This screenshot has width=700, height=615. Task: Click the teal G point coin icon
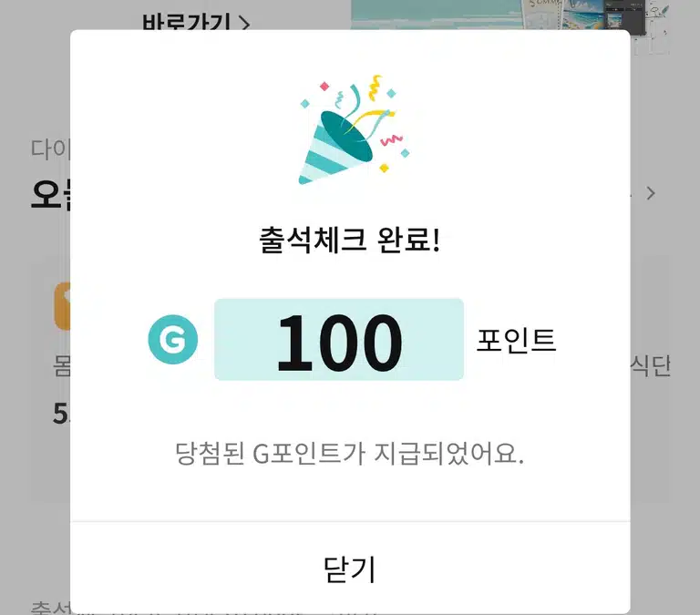pos(173,339)
